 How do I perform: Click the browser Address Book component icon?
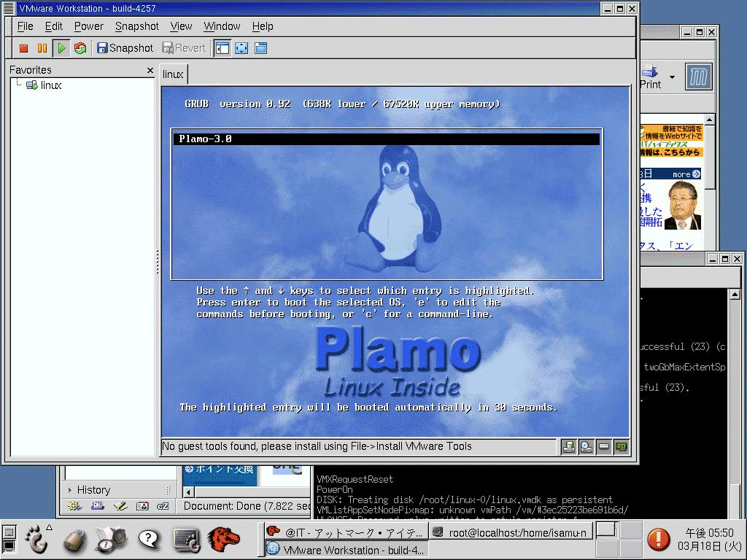pyautogui.click(x=142, y=506)
